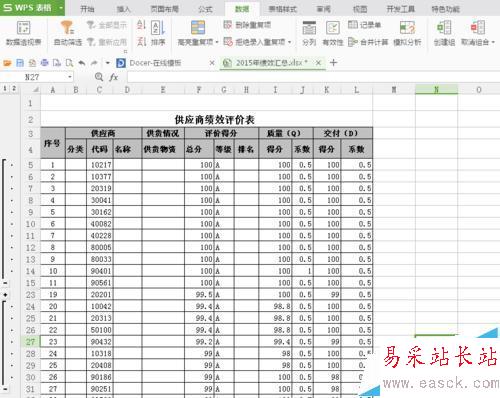This screenshot has height=398, width=500.
Task: Undo the last action
Action: [82, 63]
